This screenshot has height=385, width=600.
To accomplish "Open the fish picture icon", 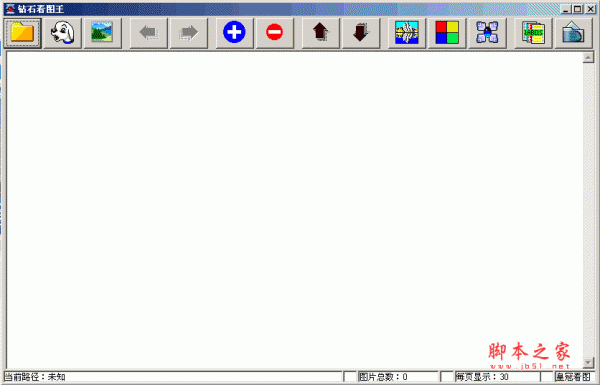I will [407, 33].
